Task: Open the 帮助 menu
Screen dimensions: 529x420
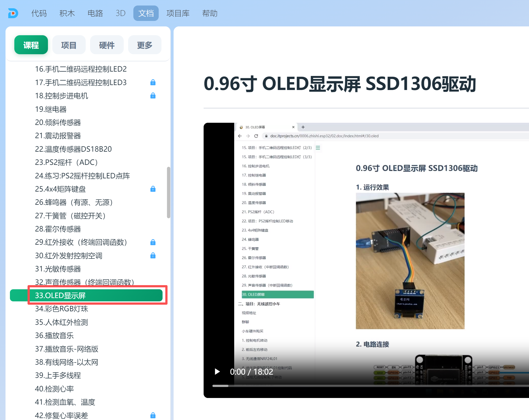Action: 210,13
